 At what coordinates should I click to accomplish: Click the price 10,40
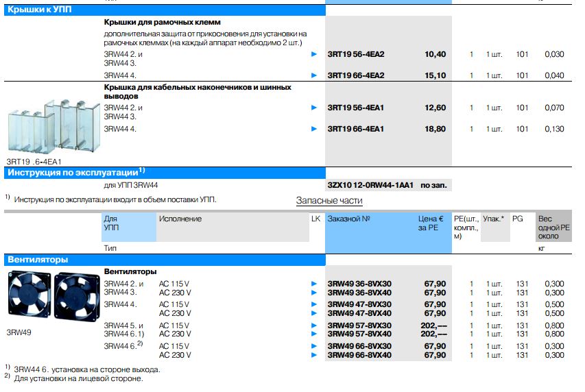point(435,54)
